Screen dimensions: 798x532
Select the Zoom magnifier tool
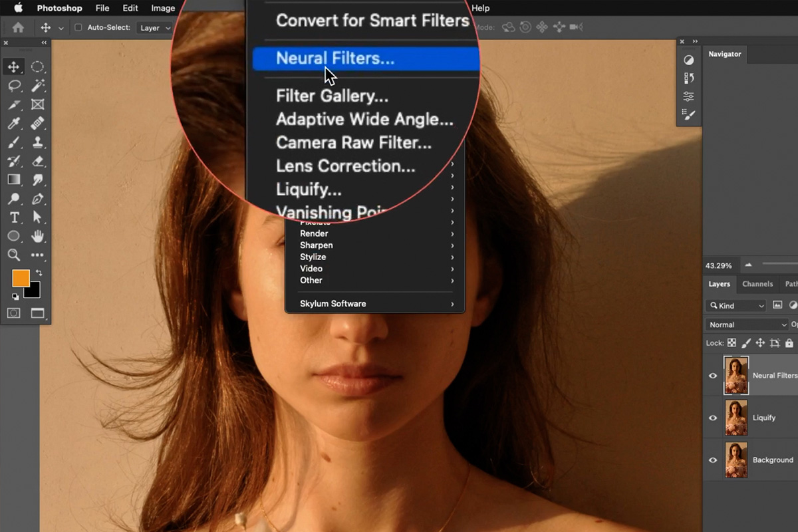click(x=14, y=255)
